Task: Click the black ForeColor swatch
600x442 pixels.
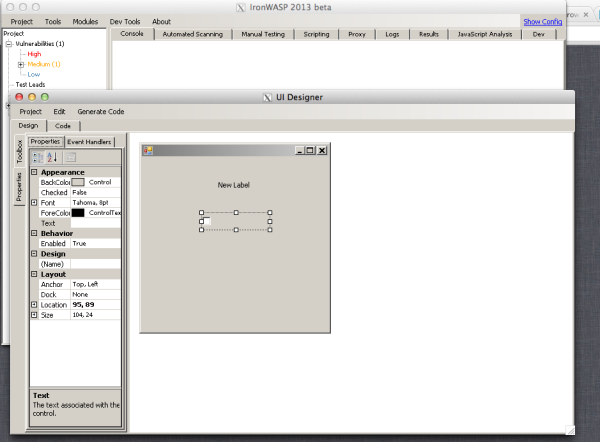Action: [78, 213]
